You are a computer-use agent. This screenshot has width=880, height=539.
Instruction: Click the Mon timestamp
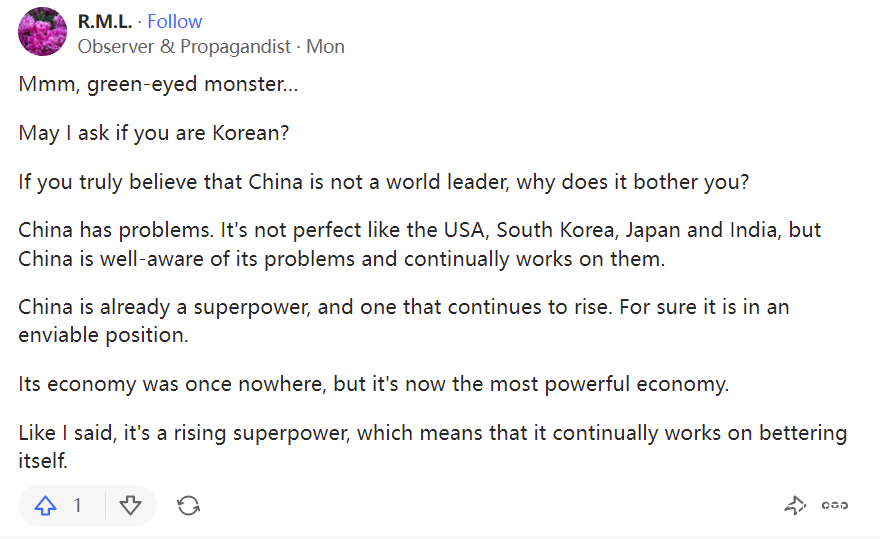click(326, 46)
